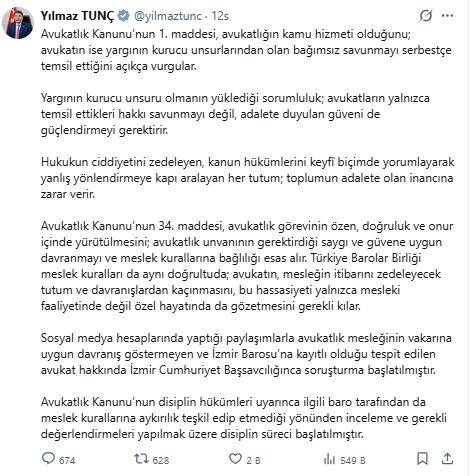The height and width of the screenshot is (476, 472).
Task: Click the 549 B views count
Action: coord(353,460)
